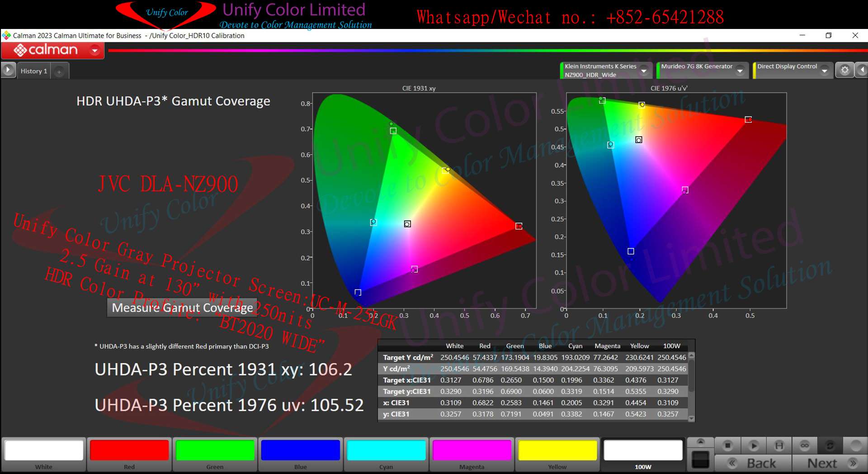Select the White color patch
868x474 pixels.
(44, 455)
